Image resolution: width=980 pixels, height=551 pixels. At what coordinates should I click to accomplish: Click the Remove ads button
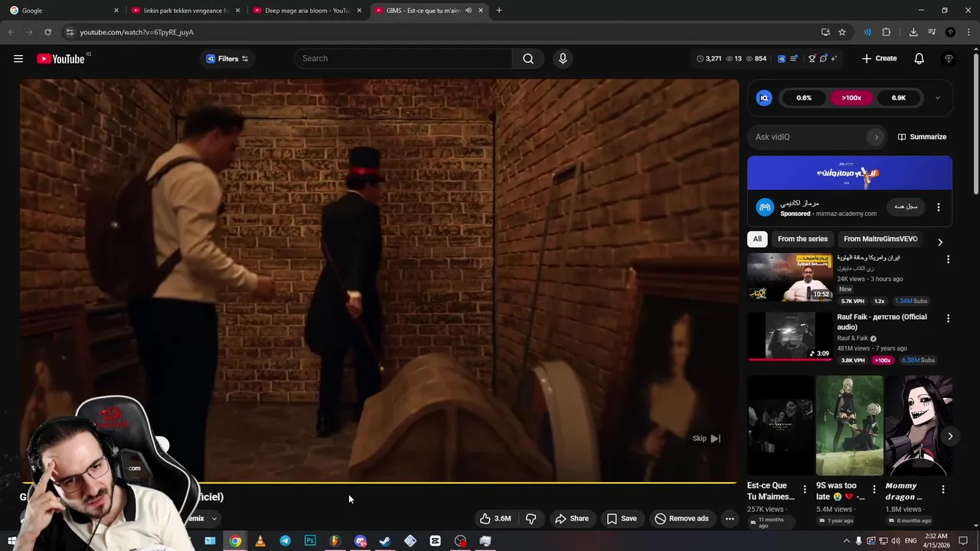tap(682, 519)
